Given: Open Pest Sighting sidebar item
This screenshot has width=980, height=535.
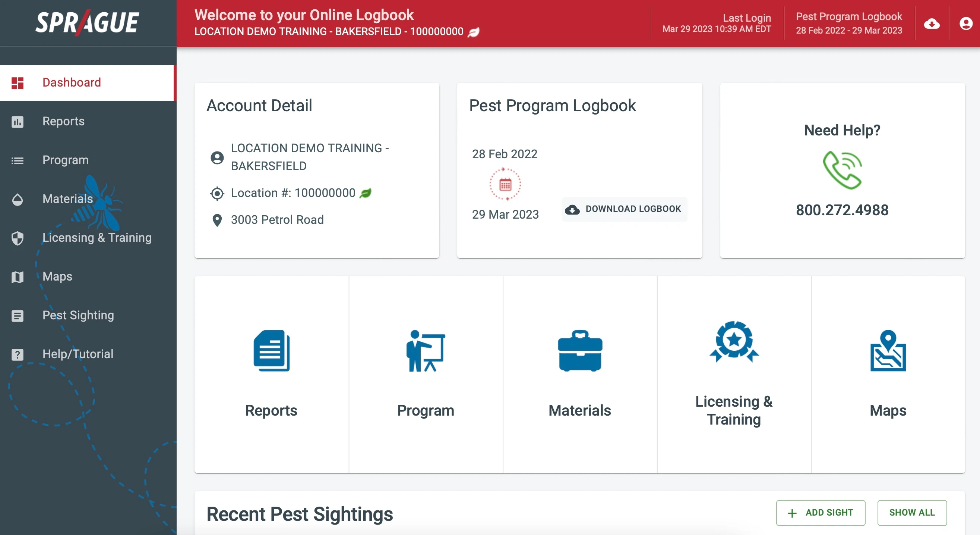Looking at the screenshot, I should 78,315.
